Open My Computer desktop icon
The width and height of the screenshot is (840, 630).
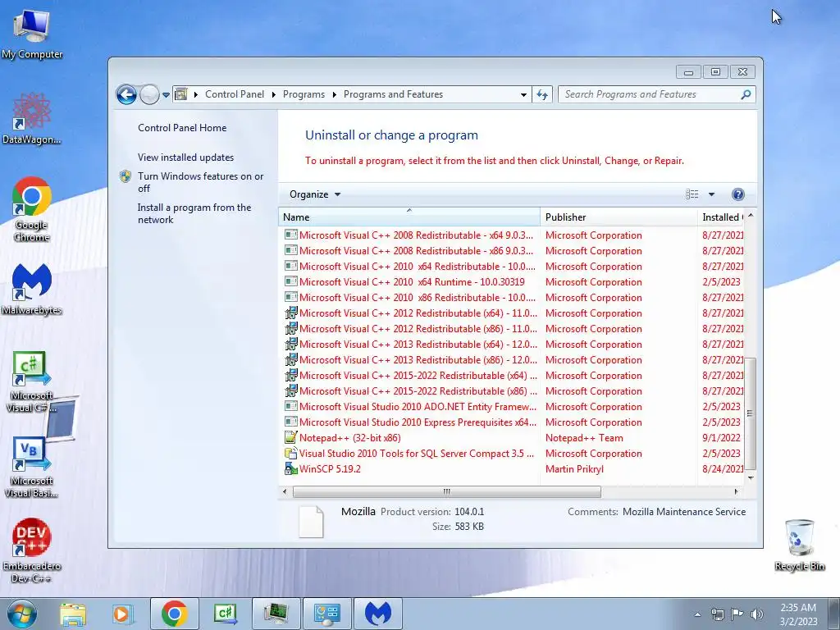click(x=32, y=34)
